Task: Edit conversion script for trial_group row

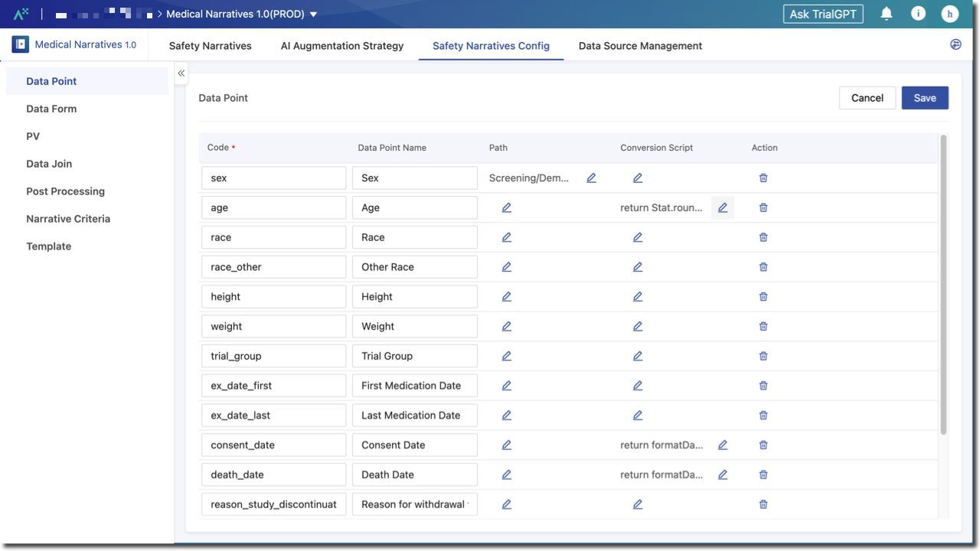Action: point(638,357)
